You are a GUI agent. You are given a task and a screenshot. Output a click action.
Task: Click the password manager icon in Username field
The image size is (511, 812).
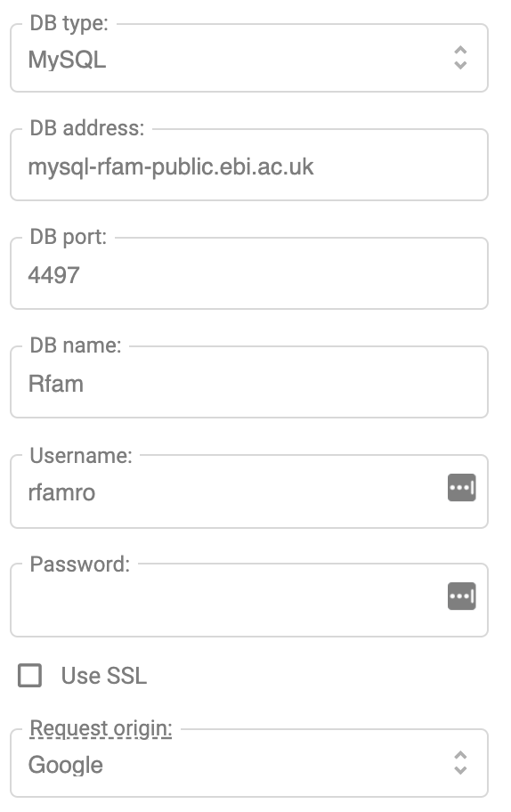[461, 488]
